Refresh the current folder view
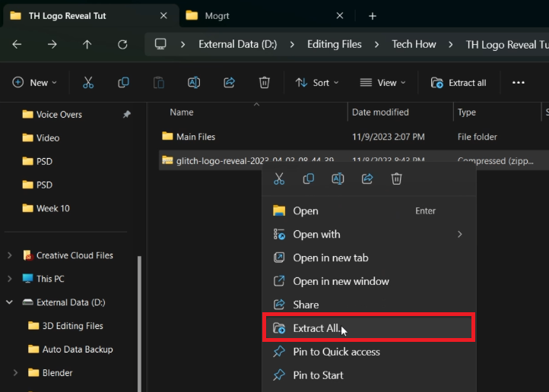 (122, 44)
